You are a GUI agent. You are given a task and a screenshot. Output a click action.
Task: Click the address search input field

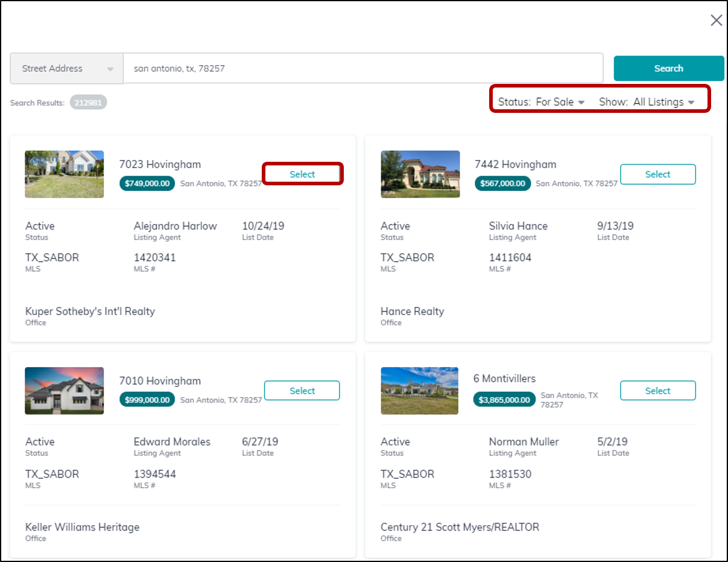363,68
